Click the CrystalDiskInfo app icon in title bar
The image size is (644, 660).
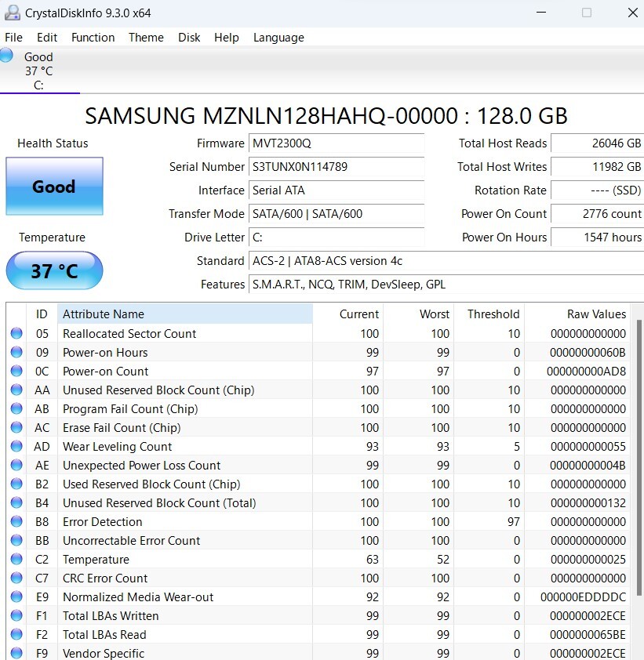(x=11, y=13)
